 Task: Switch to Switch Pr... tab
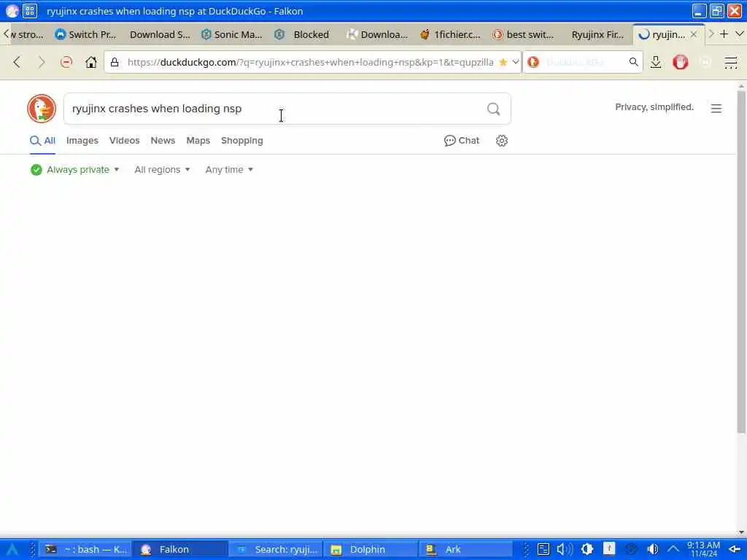pos(86,34)
